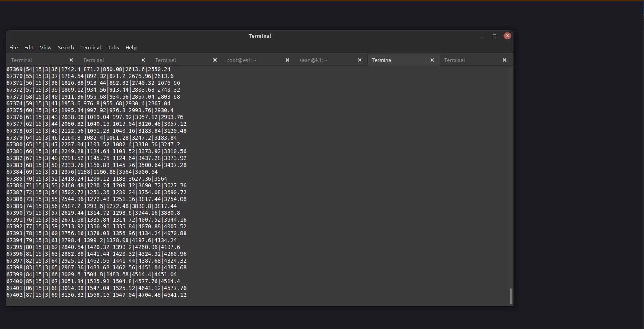644x329 pixels.
Task: Click the output row starting with 67396
Action: 96,254
